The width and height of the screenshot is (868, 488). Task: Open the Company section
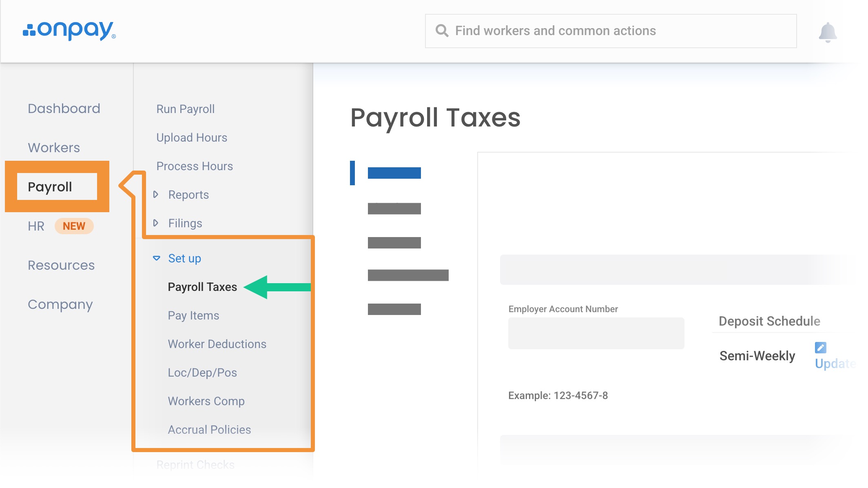pos(60,304)
